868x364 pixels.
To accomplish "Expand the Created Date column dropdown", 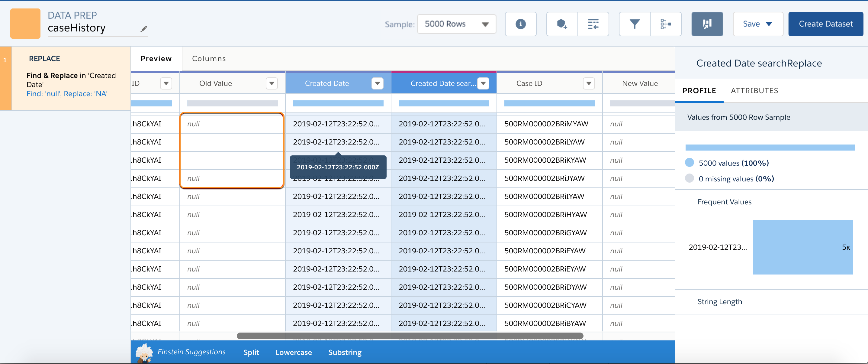I will pyautogui.click(x=378, y=83).
